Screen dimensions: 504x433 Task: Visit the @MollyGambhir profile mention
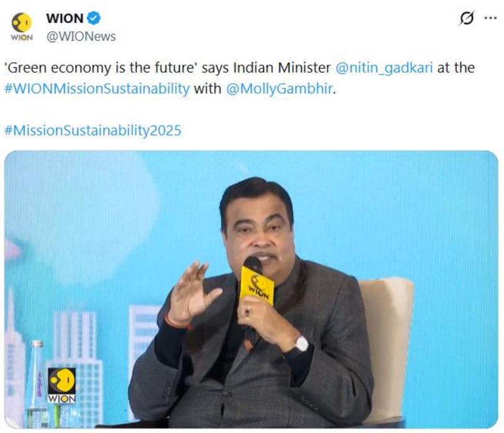(279, 89)
